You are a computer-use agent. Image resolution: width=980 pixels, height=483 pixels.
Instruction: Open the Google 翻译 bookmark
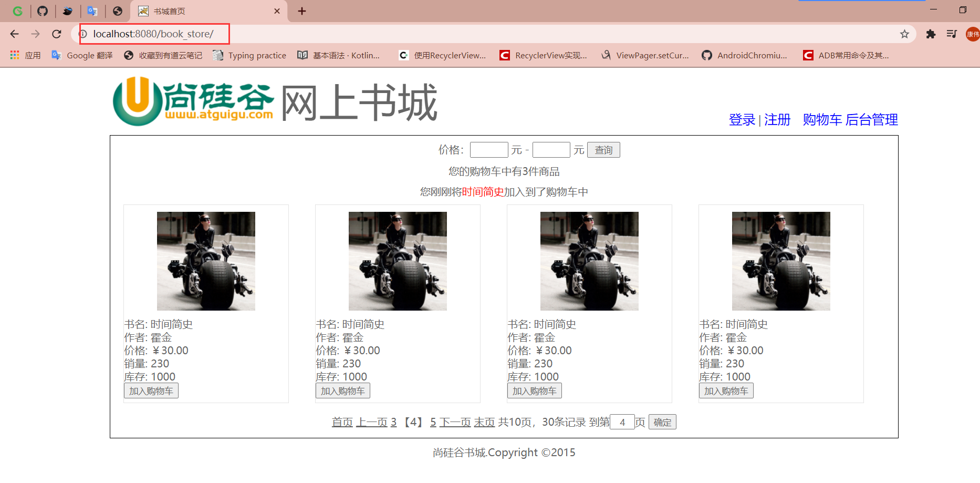click(x=82, y=55)
